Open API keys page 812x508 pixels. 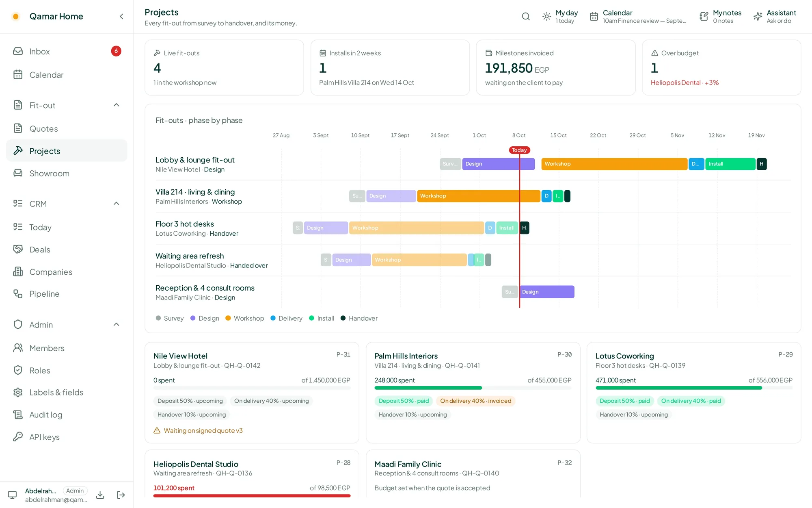67,437
